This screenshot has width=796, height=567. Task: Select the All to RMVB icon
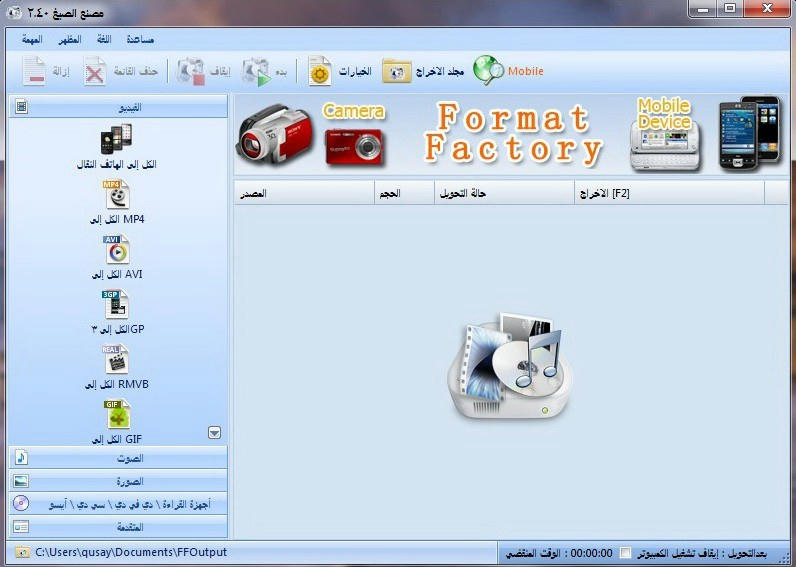[x=116, y=359]
